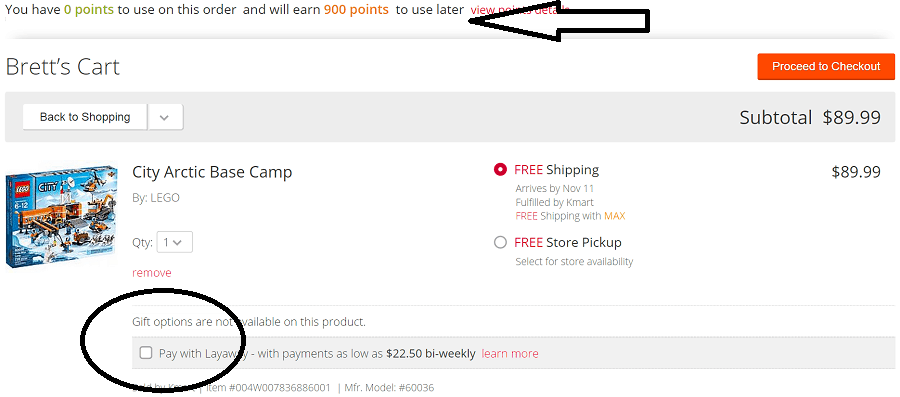Click the Subtotal $89.99 amount
Image resolution: width=900 pixels, height=397 pixels.
(852, 118)
